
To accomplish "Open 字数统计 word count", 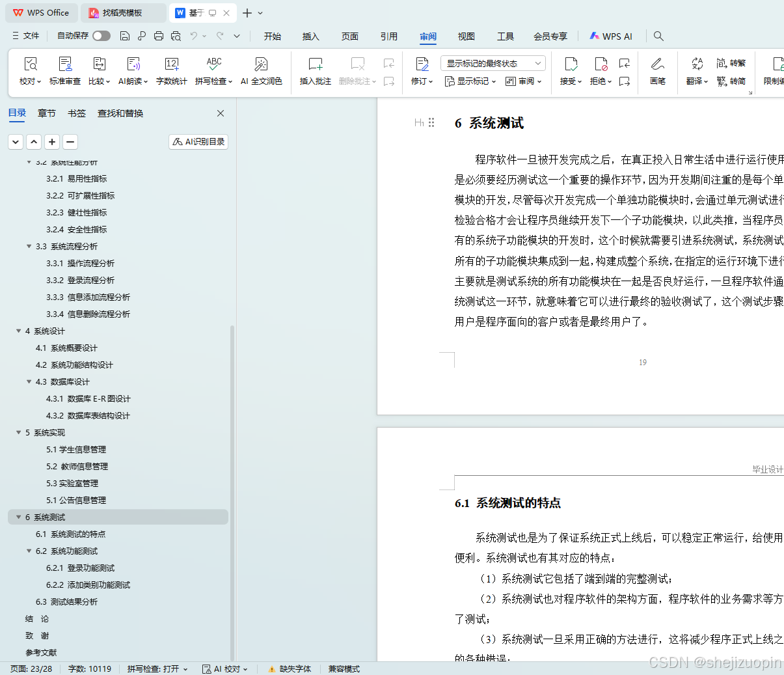I will (x=172, y=70).
